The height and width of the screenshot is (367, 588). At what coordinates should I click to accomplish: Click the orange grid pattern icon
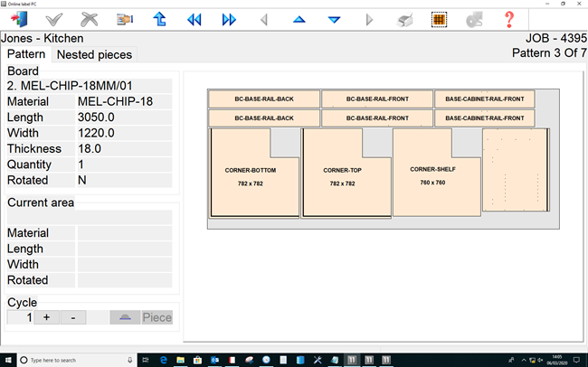438,19
